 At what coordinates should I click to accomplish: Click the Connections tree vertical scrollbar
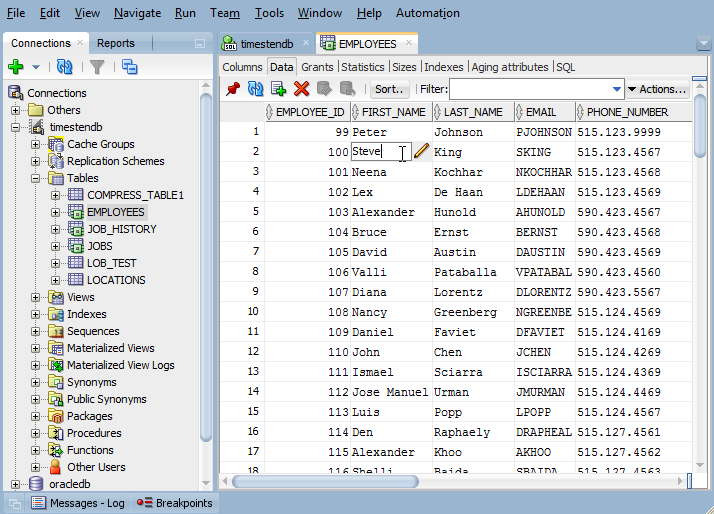[x=206, y=267]
